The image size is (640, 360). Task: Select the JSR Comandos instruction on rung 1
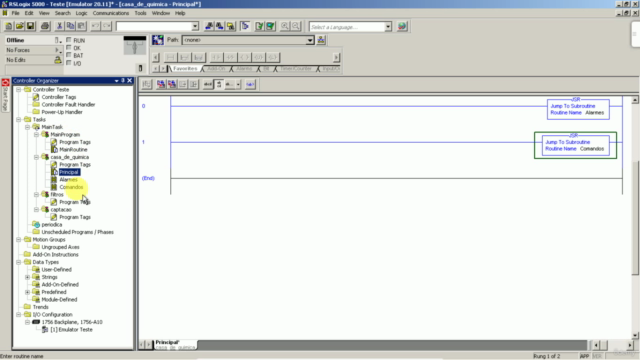[576, 145]
